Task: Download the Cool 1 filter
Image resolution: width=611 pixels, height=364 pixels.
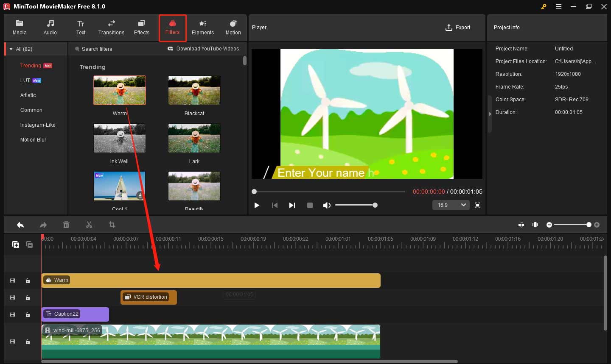Action: click(140, 195)
